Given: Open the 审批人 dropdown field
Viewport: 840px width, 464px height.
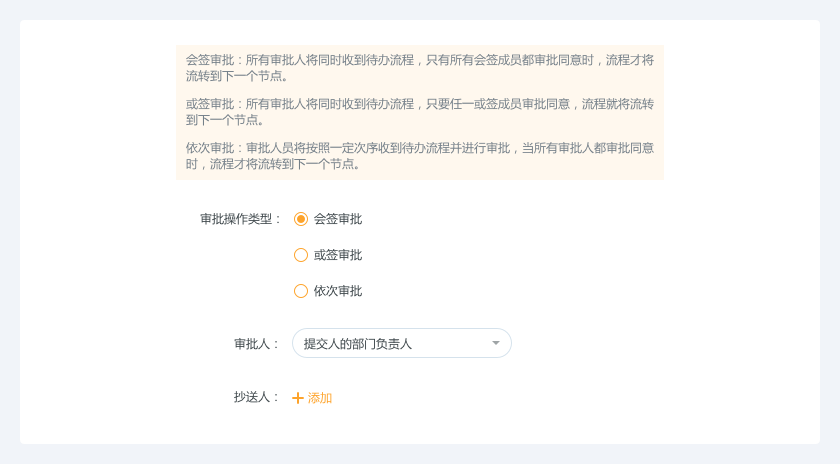Looking at the screenshot, I should click(x=401, y=343).
